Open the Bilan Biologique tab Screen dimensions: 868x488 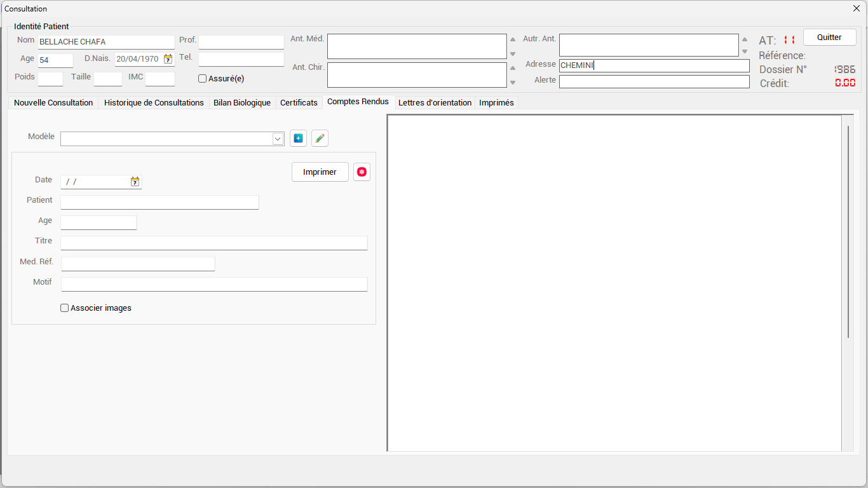click(x=241, y=103)
